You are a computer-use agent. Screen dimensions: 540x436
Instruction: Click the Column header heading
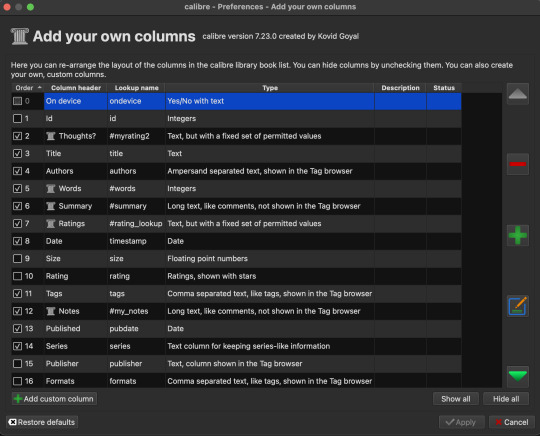point(76,88)
